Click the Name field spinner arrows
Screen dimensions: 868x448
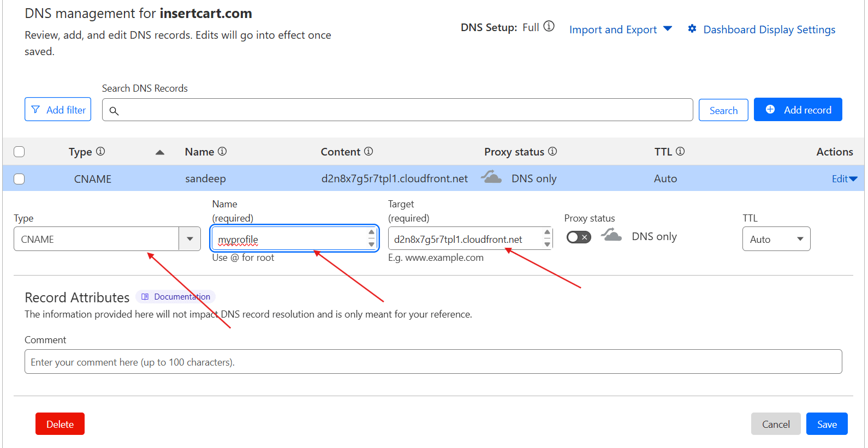[x=371, y=238]
